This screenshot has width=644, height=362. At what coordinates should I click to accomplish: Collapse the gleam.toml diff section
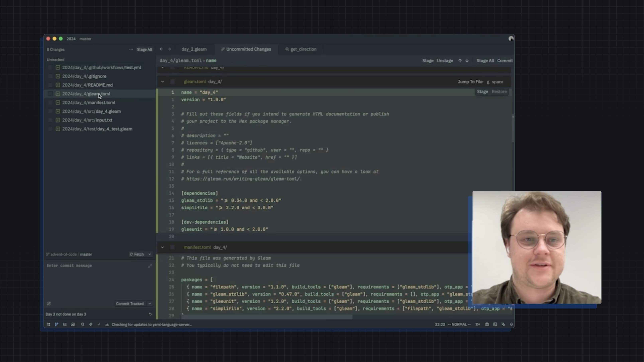coord(163,82)
